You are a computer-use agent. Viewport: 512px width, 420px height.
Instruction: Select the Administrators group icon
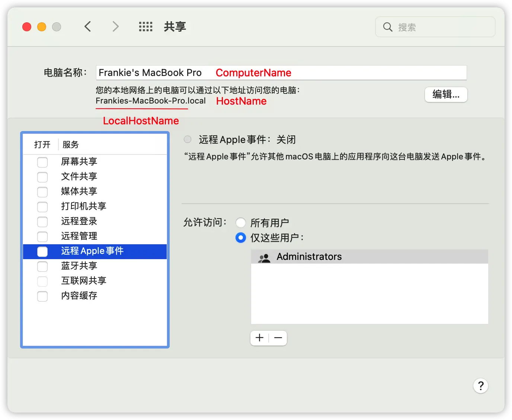[x=264, y=258]
